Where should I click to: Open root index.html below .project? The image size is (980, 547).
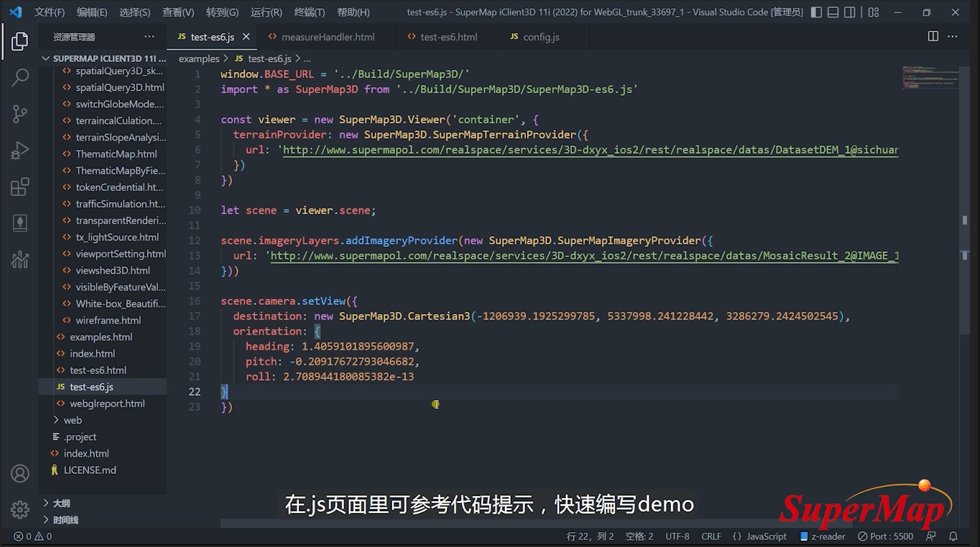pyautogui.click(x=104, y=453)
